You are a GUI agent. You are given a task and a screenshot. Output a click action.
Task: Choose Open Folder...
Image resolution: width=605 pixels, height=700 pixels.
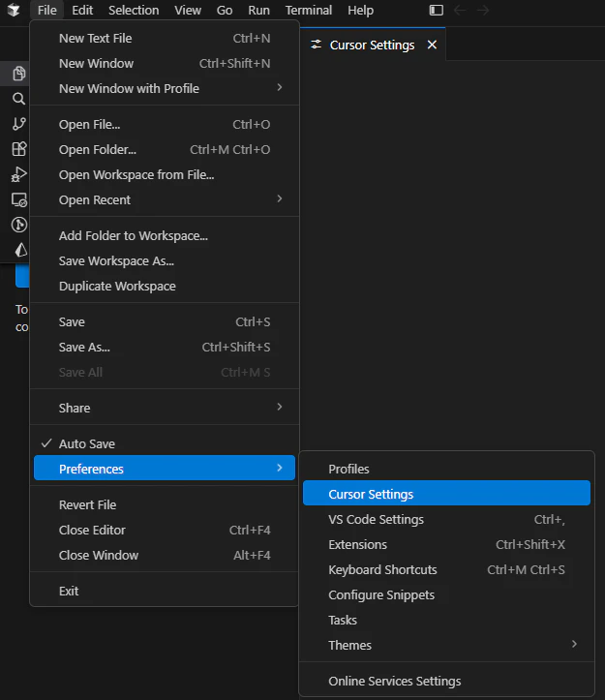pyautogui.click(x=165, y=149)
